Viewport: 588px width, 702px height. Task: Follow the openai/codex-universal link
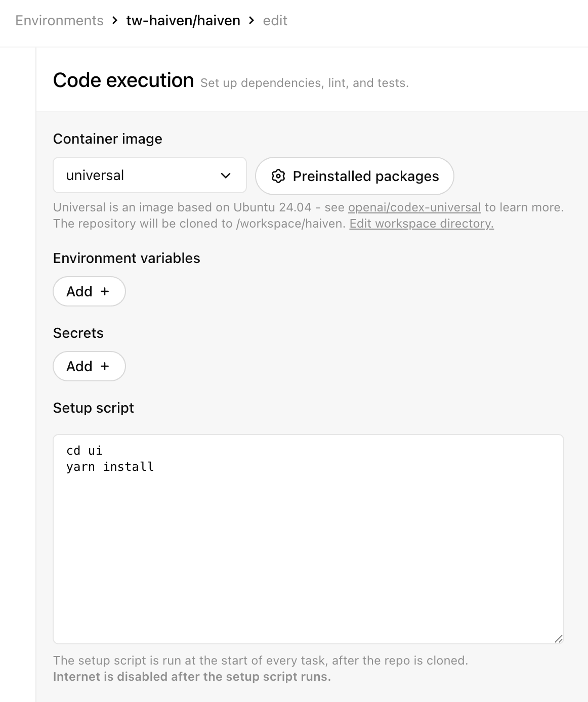click(x=413, y=207)
